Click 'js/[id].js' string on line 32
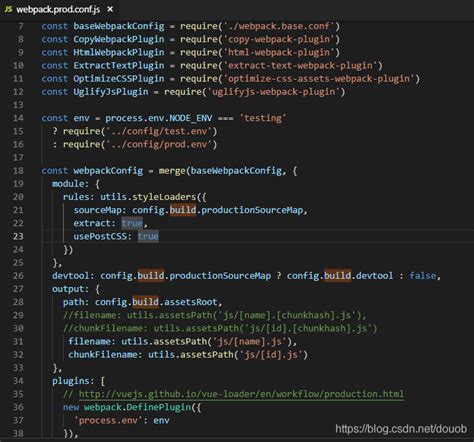The height and width of the screenshot is (442, 474). click(x=271, y=354)
